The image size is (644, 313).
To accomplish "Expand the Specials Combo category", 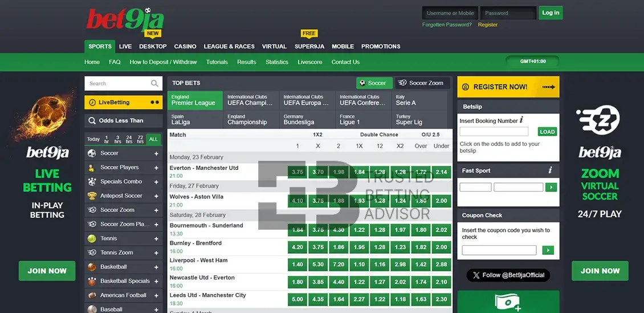I will click(156, 182).
